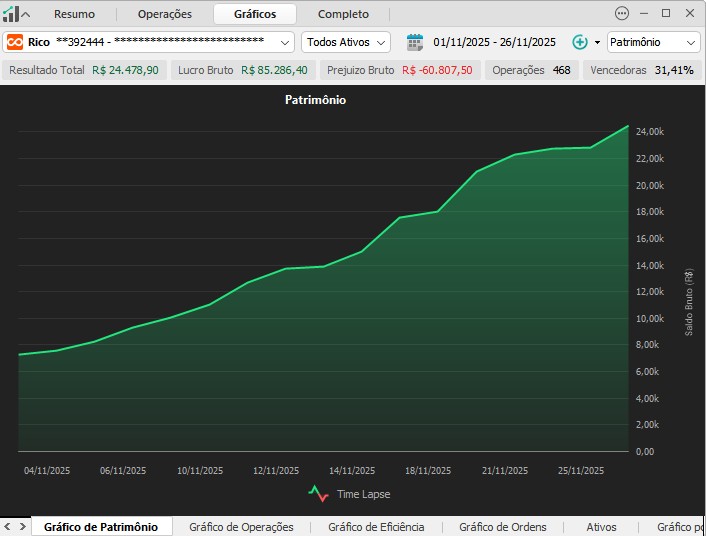Open the three-dots more options menu
This screenshot has height=536, width=706.
click(x=622, y=14)
